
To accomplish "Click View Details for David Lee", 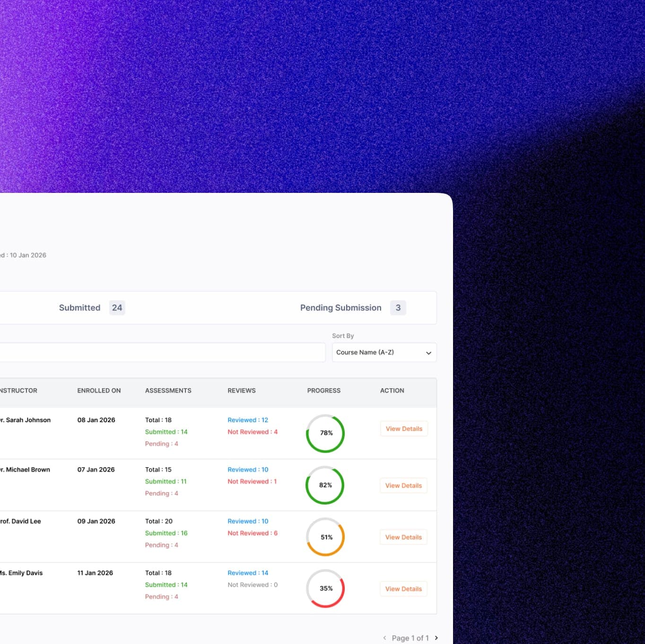I will coord(403,537).
